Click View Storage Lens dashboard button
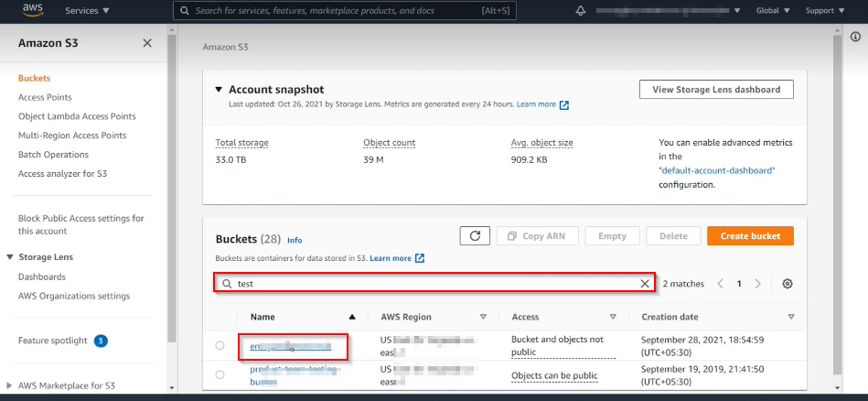The width and height of the screenshot is (868, 401). tap(716, 90)
